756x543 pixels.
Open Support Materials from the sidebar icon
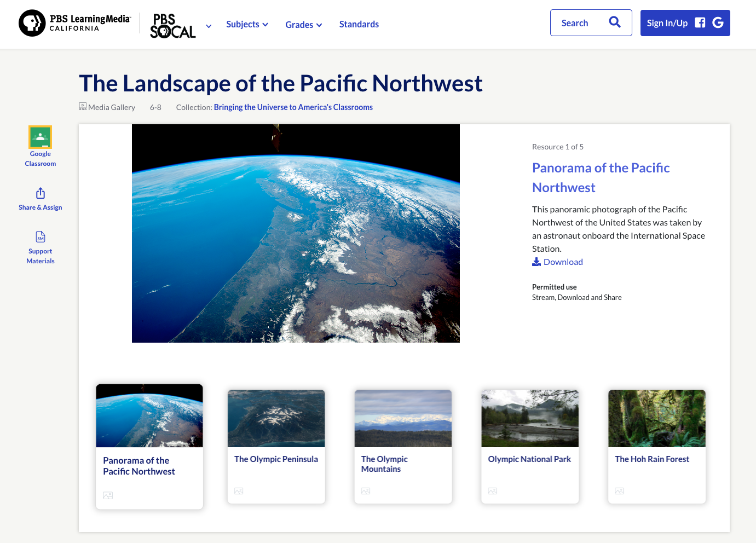coord(40,237)
